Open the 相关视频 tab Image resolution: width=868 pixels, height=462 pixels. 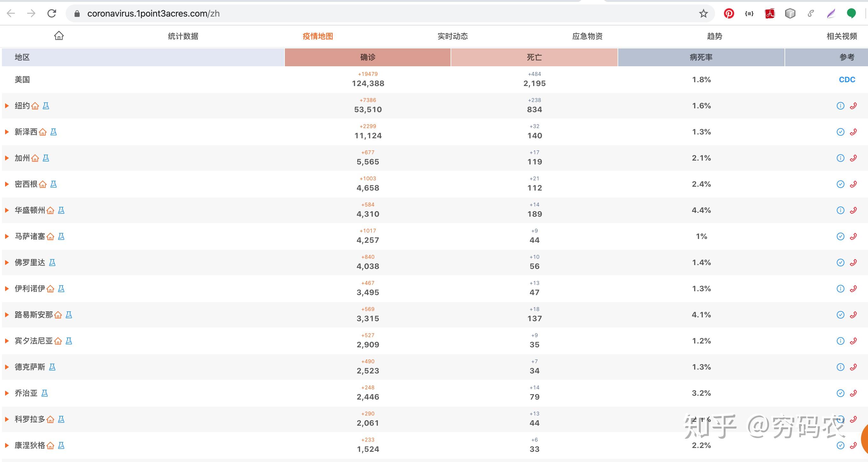pyautogui.click(x=842, y=36)
